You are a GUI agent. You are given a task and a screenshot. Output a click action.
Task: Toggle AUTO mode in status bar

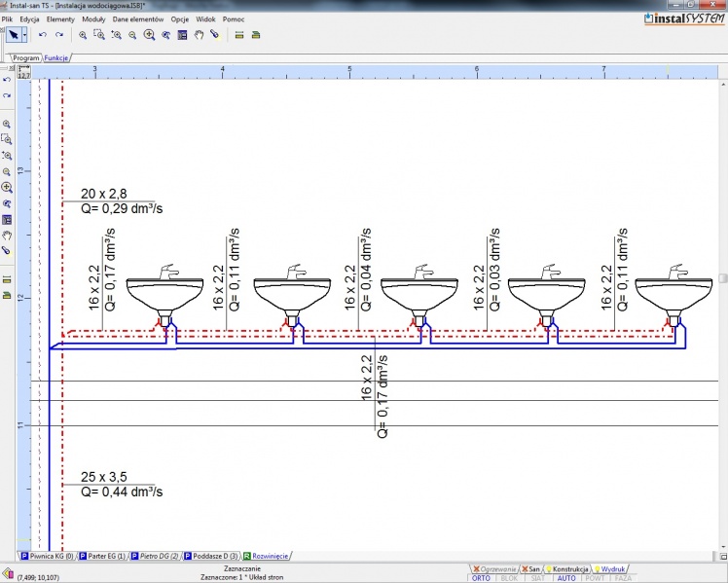pyautogui.click(x=565, y=577)
